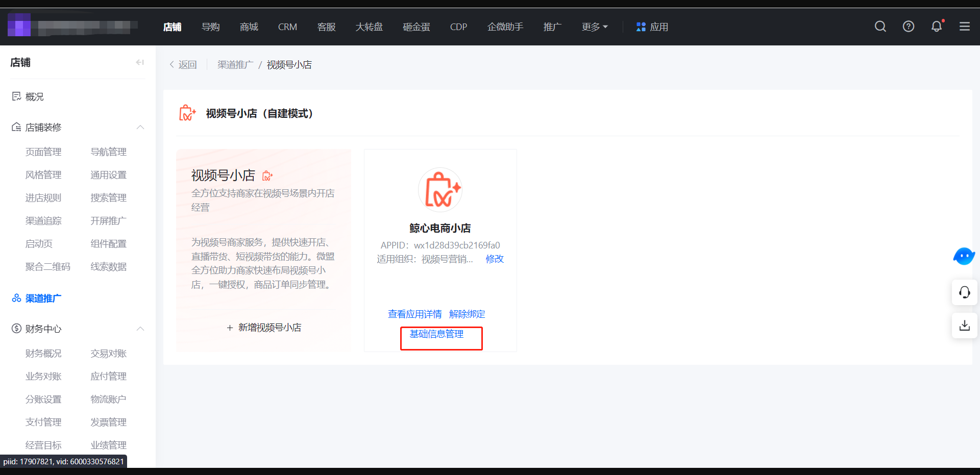Open 渠道追踪 in sidebar

43,220
